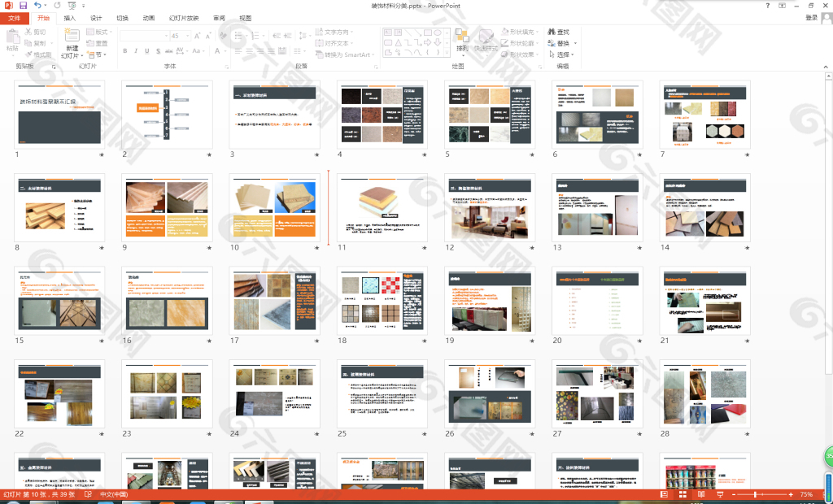Open the 节 (Section) dropdown
833x504 pixels.
[x=98, y=54]
